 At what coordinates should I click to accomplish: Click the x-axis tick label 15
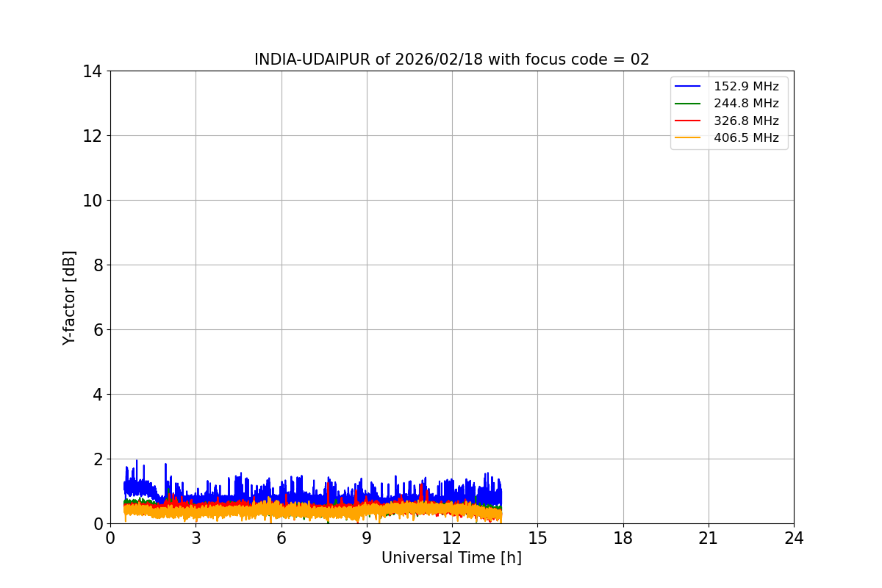click(x=537, y=538)
